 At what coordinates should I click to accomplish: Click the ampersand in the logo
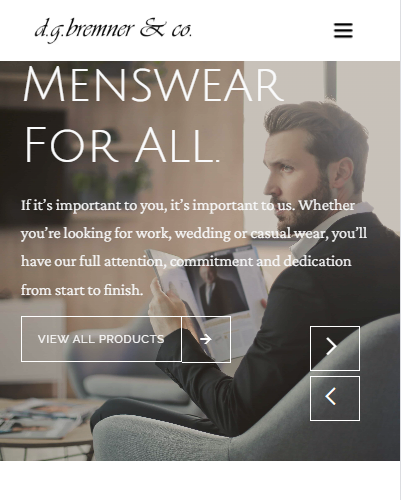[152, 28]
